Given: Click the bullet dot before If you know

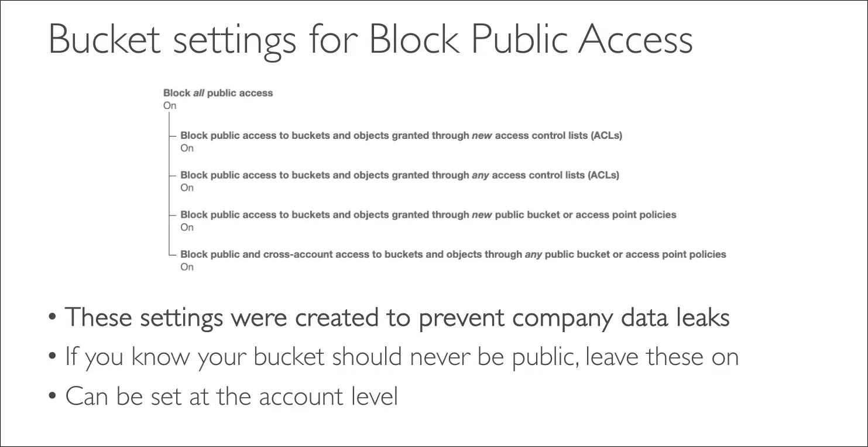Looking at the screenshot, I should click(53, 357).
